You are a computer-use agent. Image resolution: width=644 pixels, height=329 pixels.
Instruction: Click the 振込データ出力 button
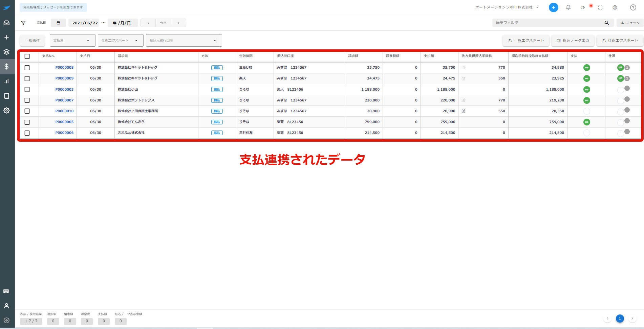(x=573, y=40)
